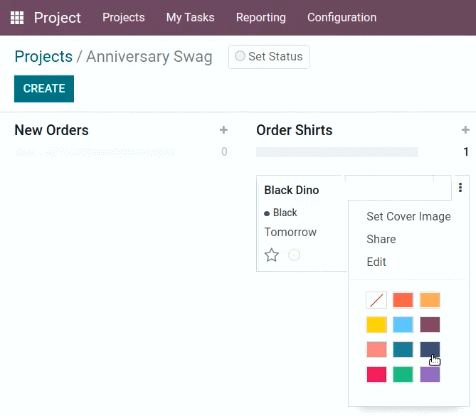The height and width of the screenshot is (416, 476).
Task: Star the Black Dino task as priority
Action: point(272,255)
